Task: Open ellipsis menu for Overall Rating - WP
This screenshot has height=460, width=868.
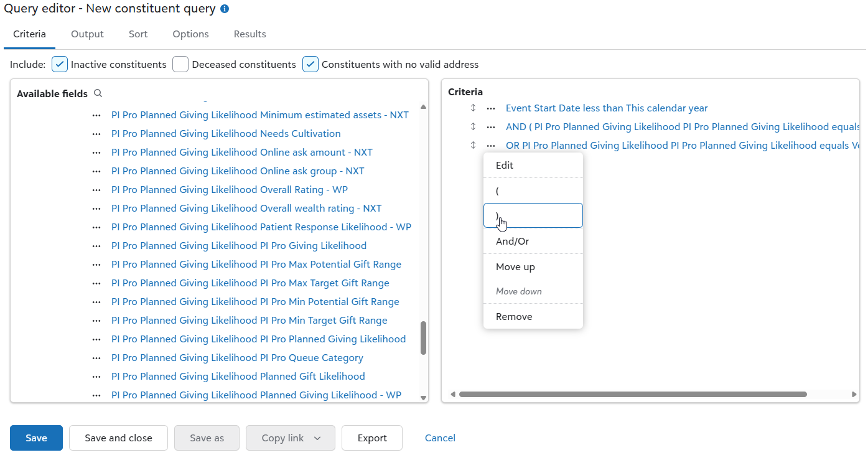Action: click(96, 189)
